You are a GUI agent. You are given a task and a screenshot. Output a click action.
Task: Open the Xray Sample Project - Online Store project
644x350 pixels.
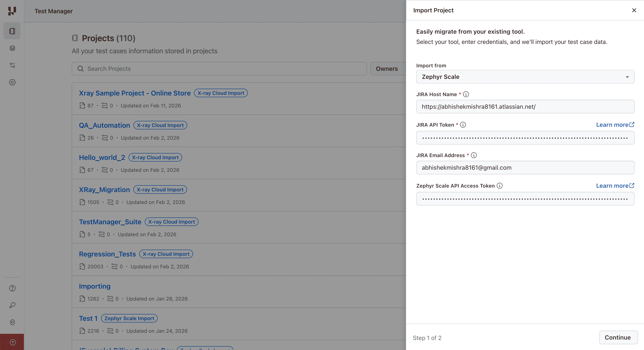tap(135, 93)
